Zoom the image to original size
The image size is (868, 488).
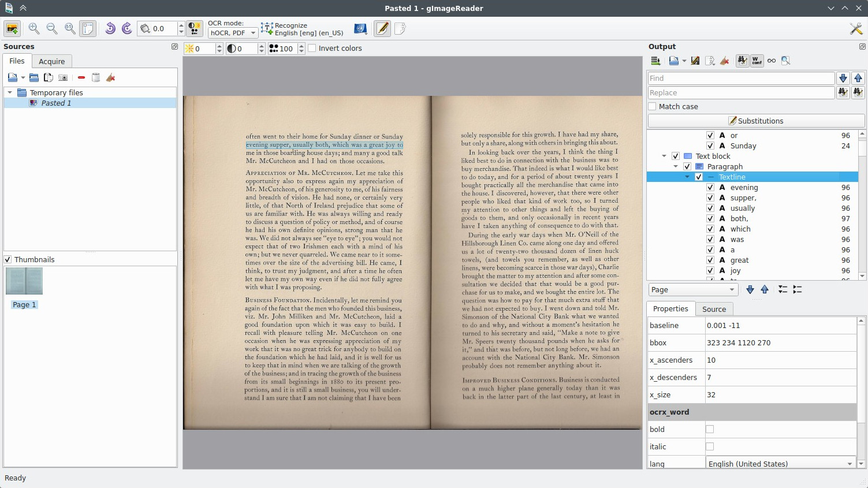coord(70,28)
